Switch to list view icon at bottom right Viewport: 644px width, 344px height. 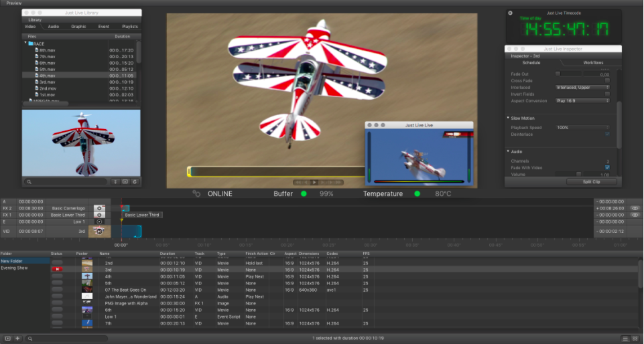(x=625, y=339)
